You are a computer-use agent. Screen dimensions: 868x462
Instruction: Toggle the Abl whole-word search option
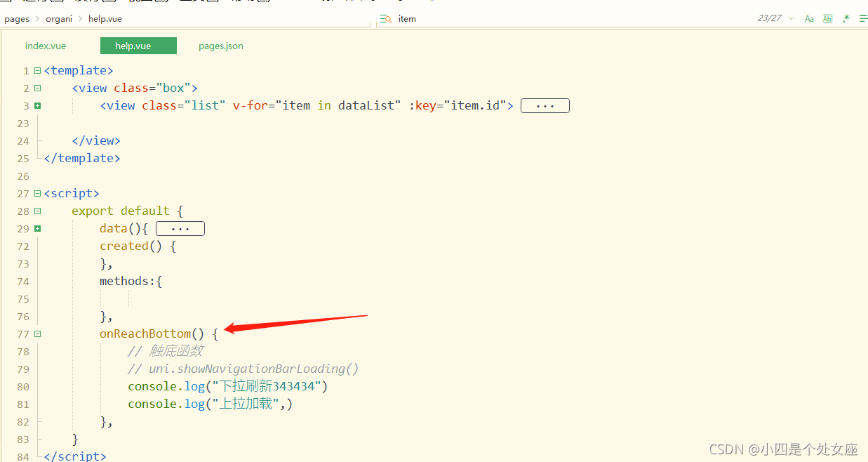[x=827, y=18]
